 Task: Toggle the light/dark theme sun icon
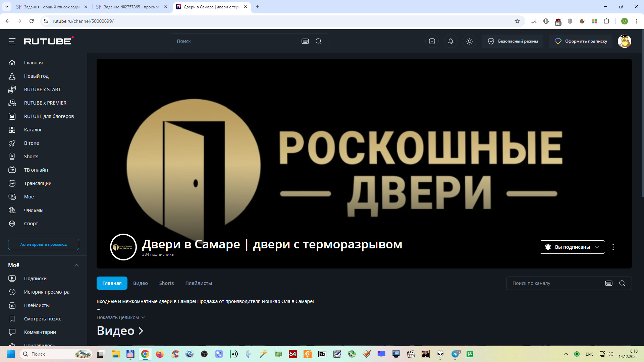(469, 41)
